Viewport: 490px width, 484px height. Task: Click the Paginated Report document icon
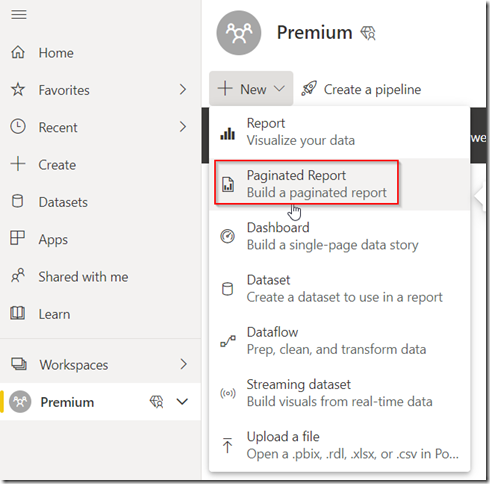228,184
